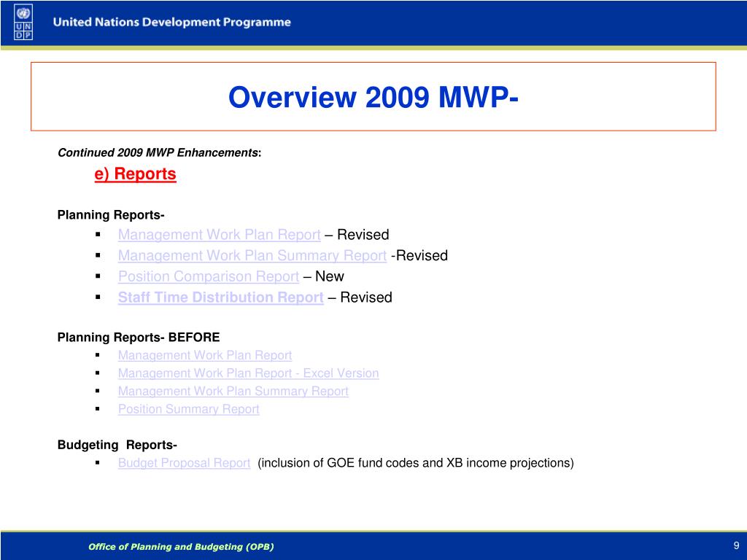Viewport: 747px width, 560px height.
Task: Click the 'Planning Reports-' heading above Revised list
Action: click(x=111, y=215)
